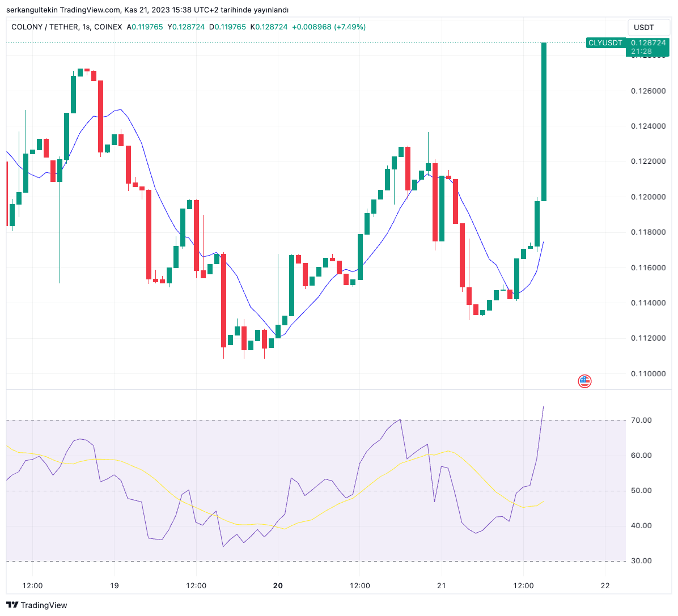Click the TradingView logo at bottom left

click(x=37, y=605)
